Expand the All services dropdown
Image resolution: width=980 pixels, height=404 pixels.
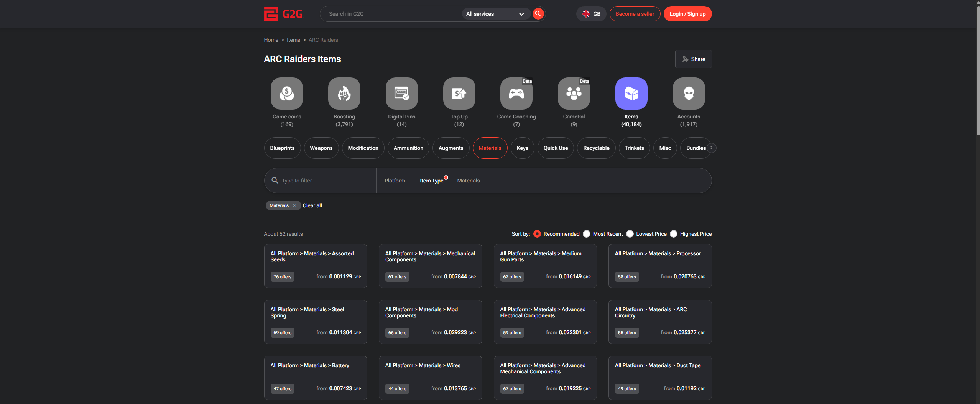tap(495, 14)
